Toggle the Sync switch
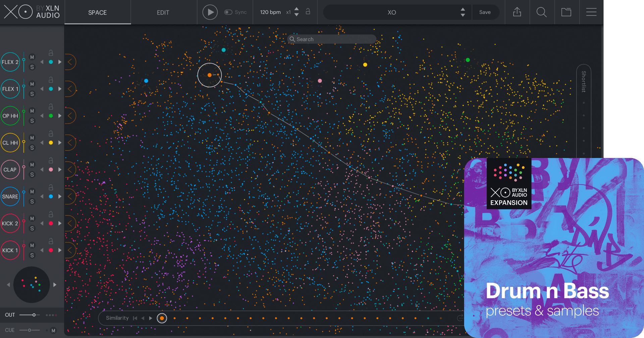 [x=228, y=12]
